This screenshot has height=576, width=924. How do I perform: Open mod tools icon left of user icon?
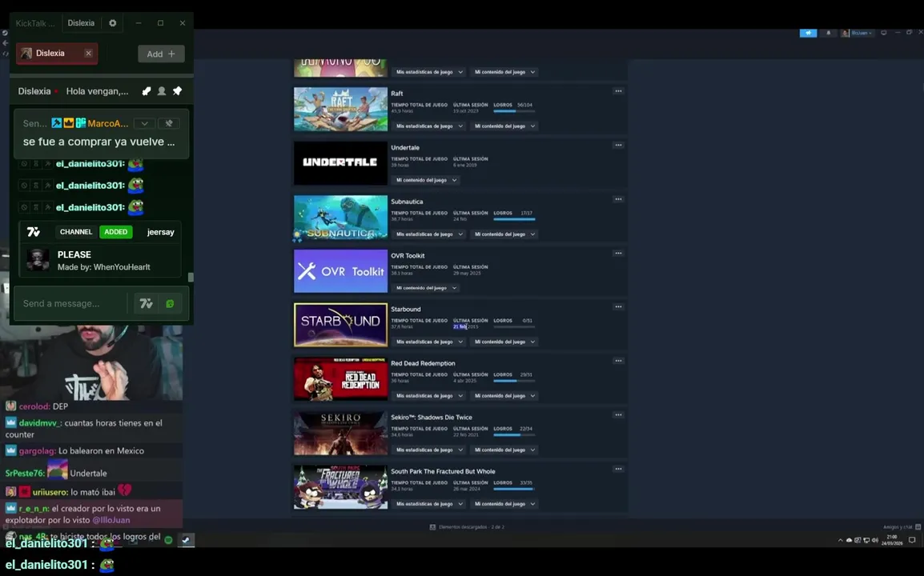click(x=147, y=90)
